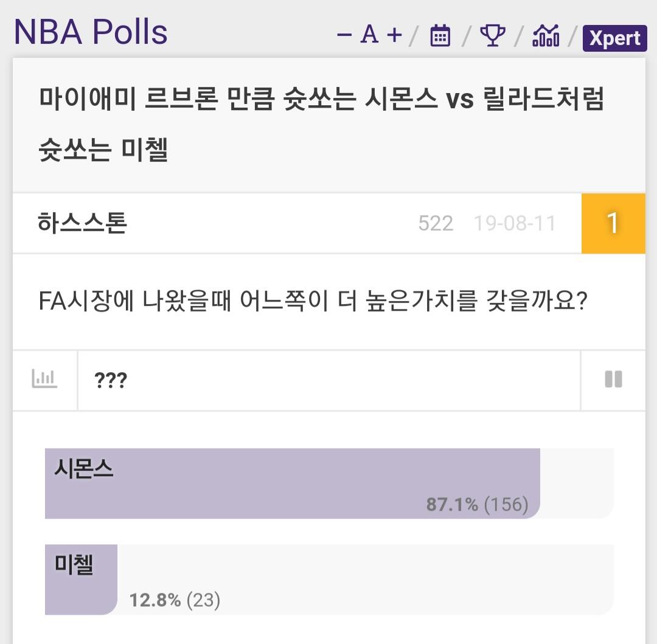The height and width of the screenshot is (644, 657).
Task: Open the calendar icon
Action: 440,36
